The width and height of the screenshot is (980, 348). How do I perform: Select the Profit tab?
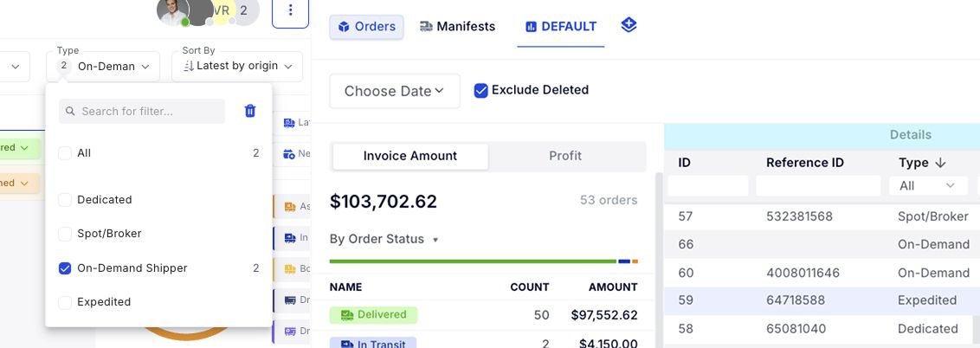click(565, 156)
